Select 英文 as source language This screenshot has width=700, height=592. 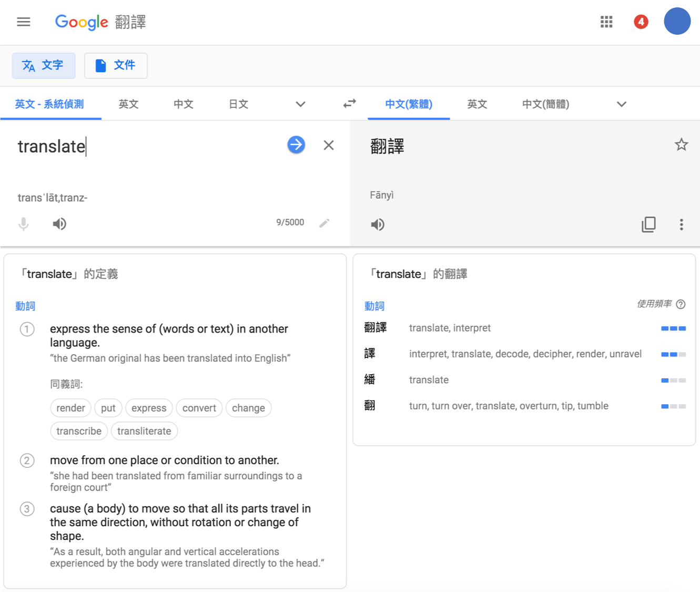pyautogui.click(x=128, y=104)
